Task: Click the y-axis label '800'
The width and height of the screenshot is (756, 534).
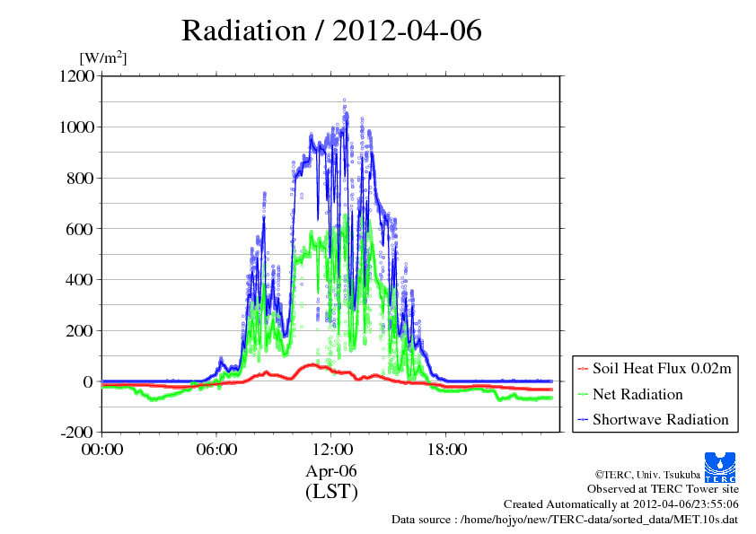Action: pyautogui.click(x=80, y=178)
